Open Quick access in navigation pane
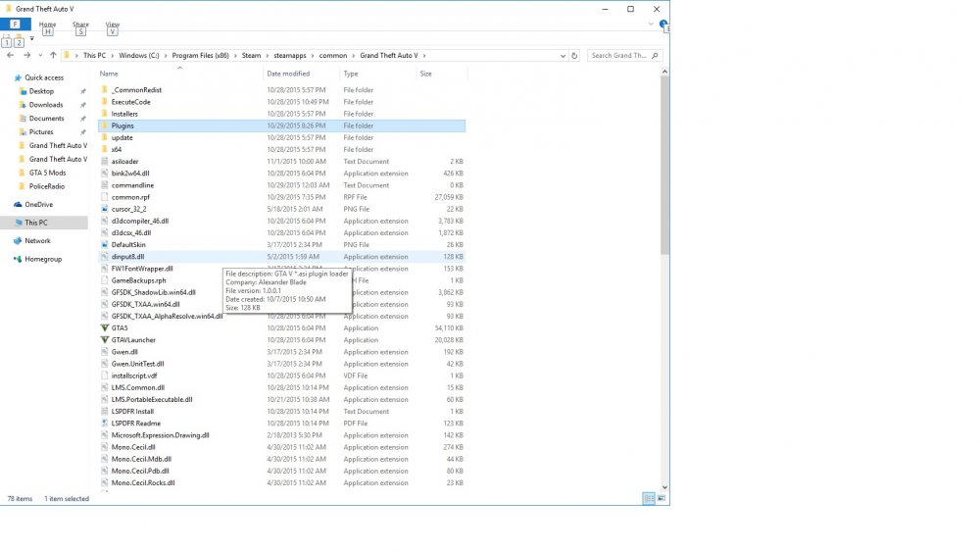Image resolution: width=980 pixels, height=551 pixels. (x=44, y=77)
